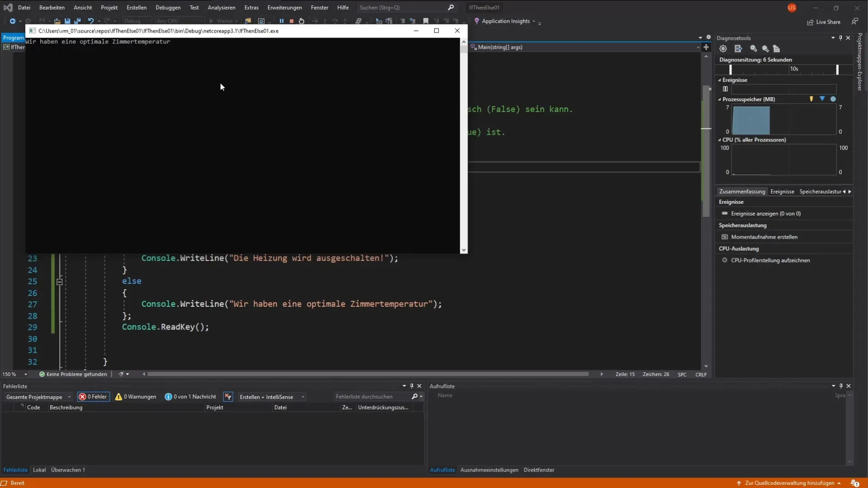Open the Analysieren menu
The image size is (868, 488).
(222, 8)
